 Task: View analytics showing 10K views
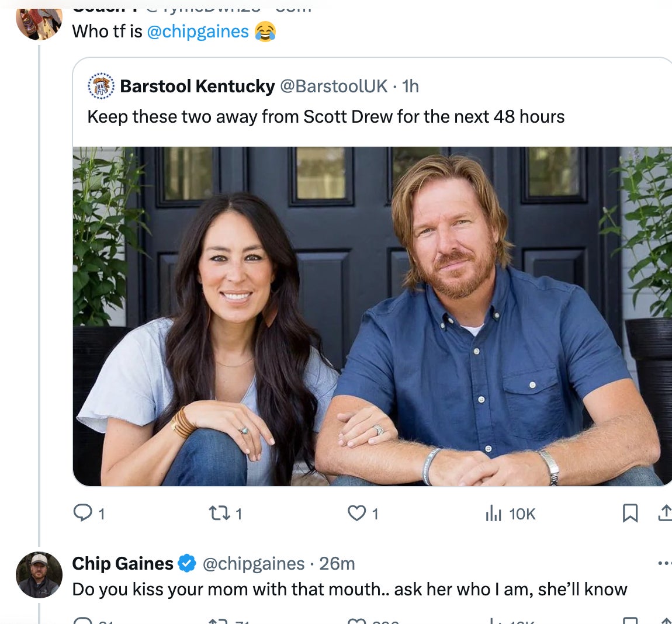(494, 514)
